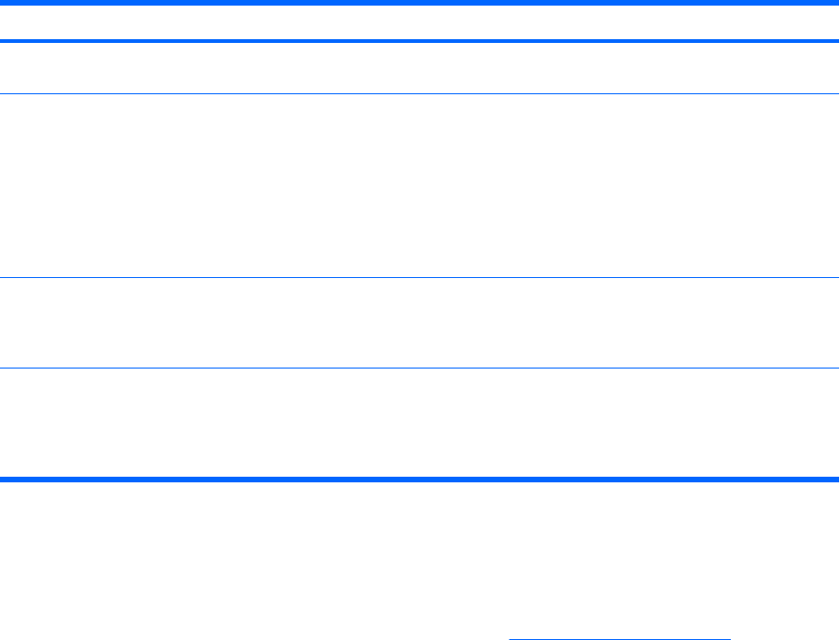Click the last empty table row
The width and height of the screenshot is (840, 640).
pyautogui.click(x=420, y=423)
